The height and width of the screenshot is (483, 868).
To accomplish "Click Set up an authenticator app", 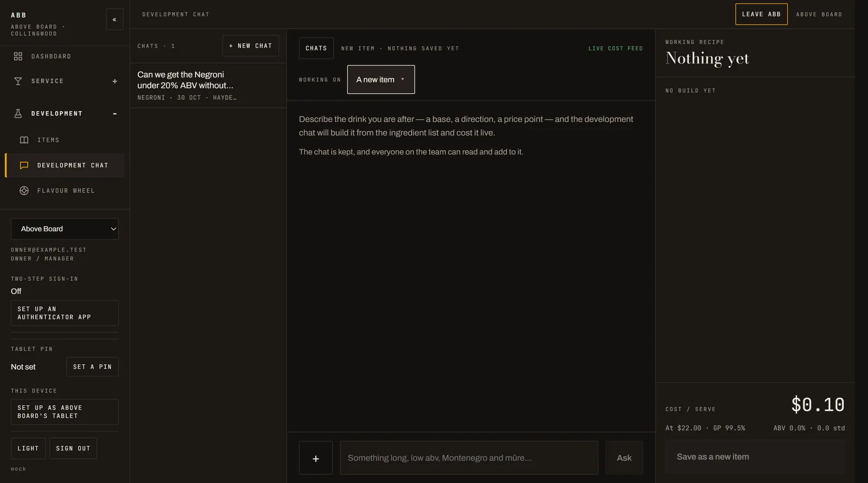I will (x=65, y=313).
